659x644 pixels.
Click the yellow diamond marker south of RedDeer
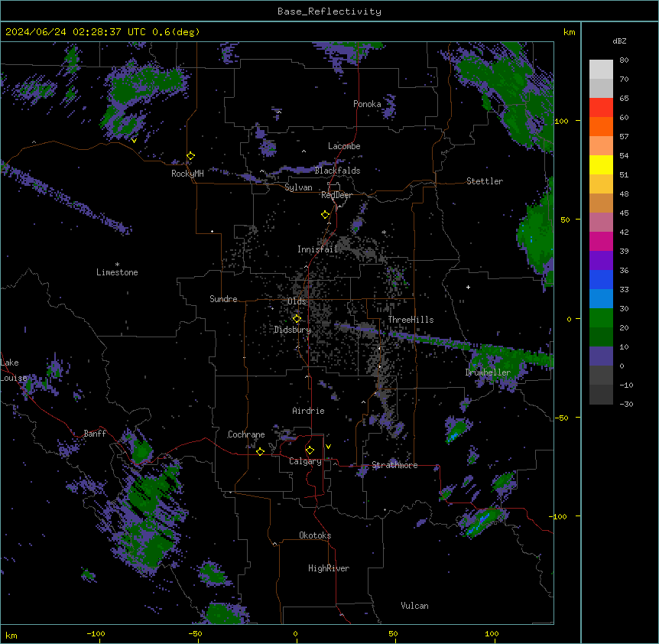326,215
